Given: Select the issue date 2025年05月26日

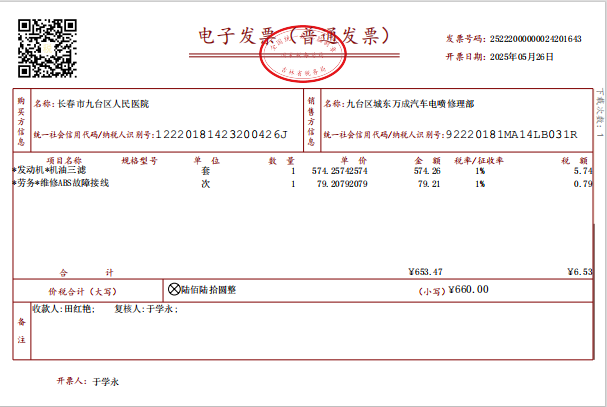Looking at the screenshot, I should coord(521,57).
